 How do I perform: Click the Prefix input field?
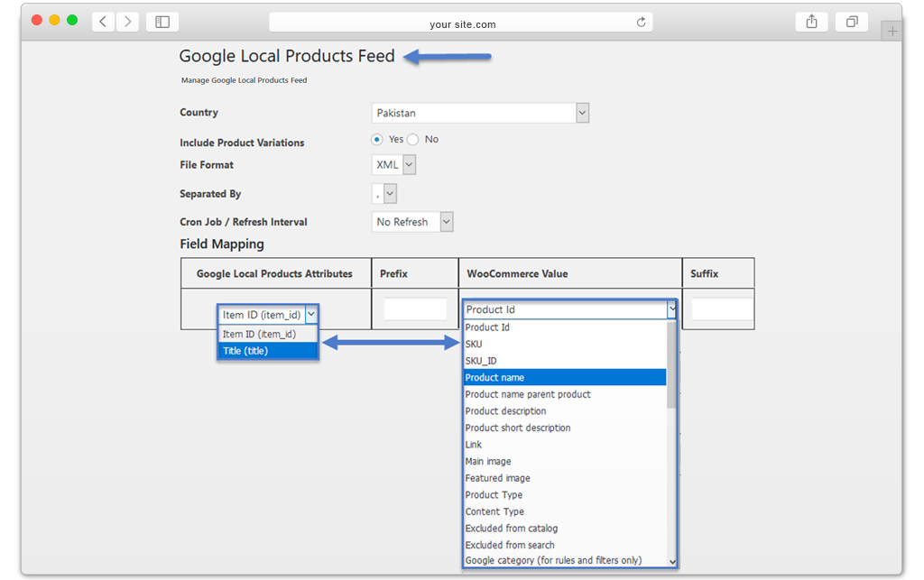click(415, 309)
